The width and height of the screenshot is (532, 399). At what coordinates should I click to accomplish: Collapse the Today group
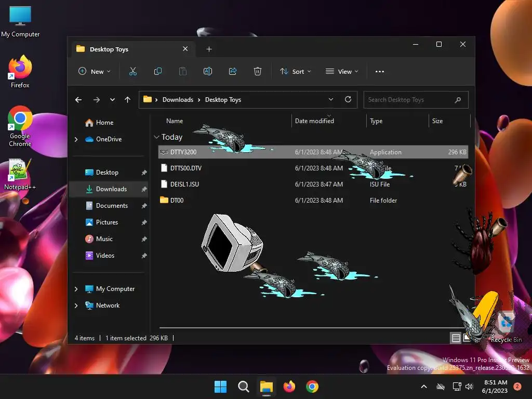coord(156,137)
